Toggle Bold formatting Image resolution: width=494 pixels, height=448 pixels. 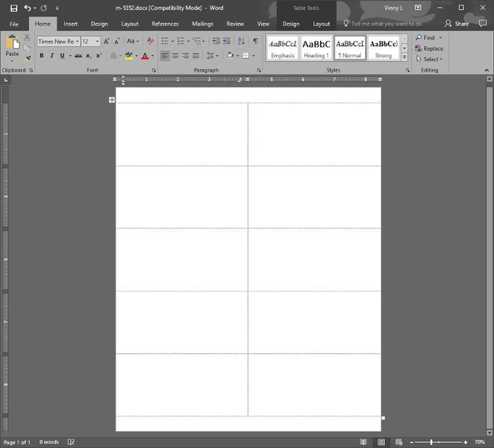[x=42, y=56]
